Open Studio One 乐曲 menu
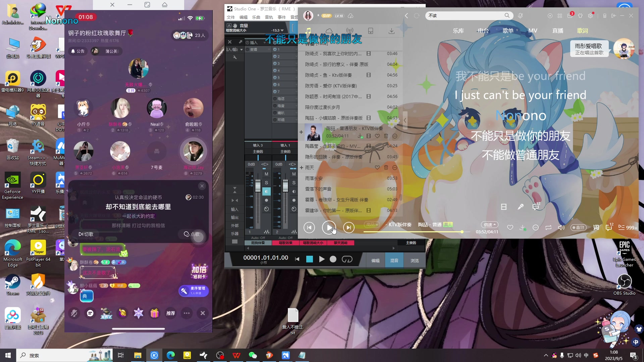This screenshot has height=362, width=644. (256, 17)
